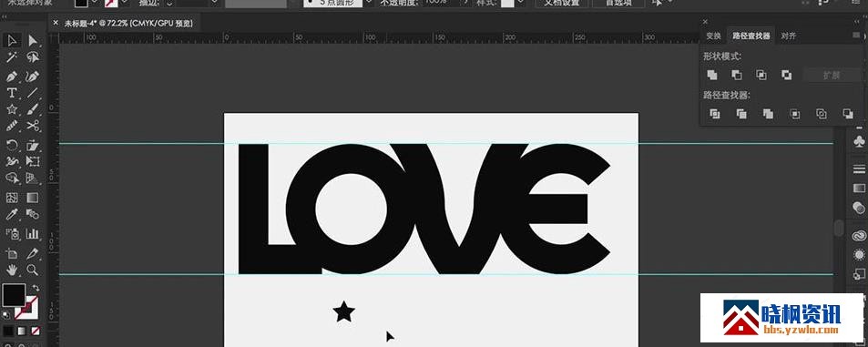Select the Column Graph tool

(33, 233)
